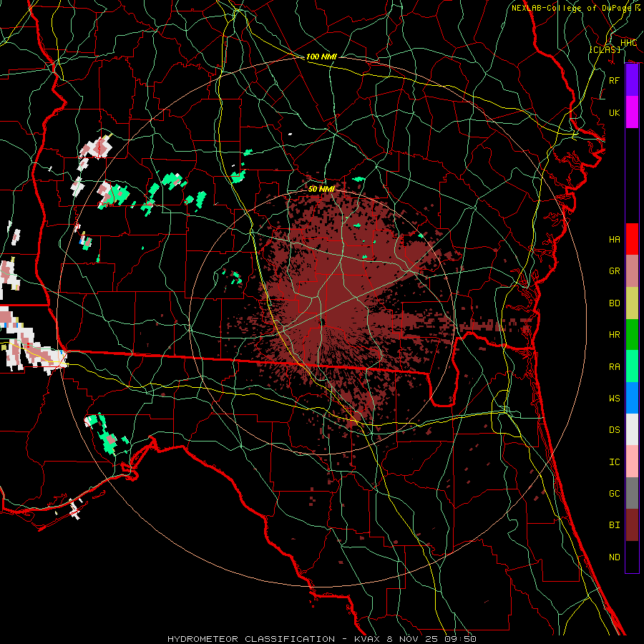Click the BI legend label text

click(615, 525)
